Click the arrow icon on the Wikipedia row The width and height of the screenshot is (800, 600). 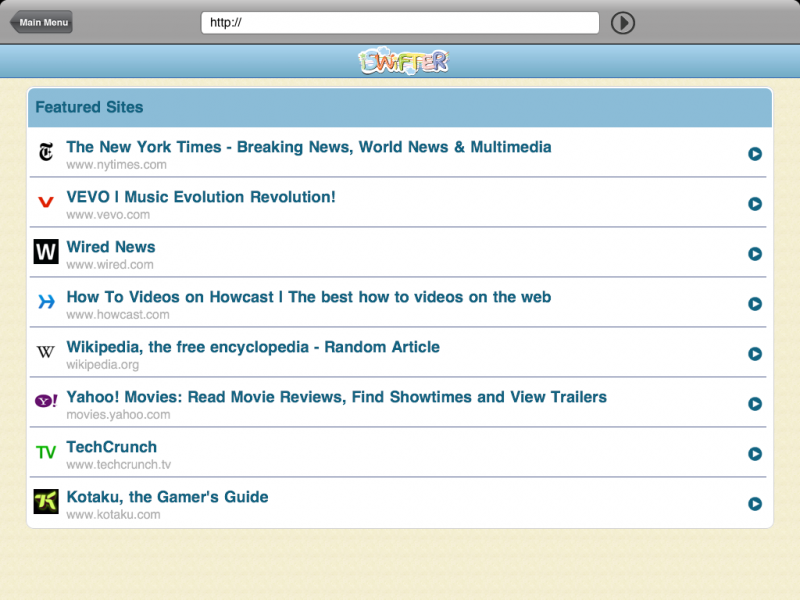[x=755, y=354]
